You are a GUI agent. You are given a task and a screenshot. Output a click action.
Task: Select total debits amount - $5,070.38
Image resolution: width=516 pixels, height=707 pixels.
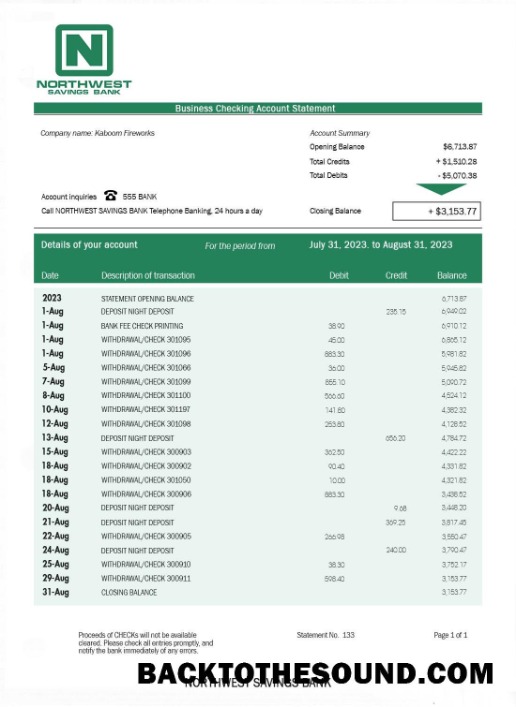(457, 175)
